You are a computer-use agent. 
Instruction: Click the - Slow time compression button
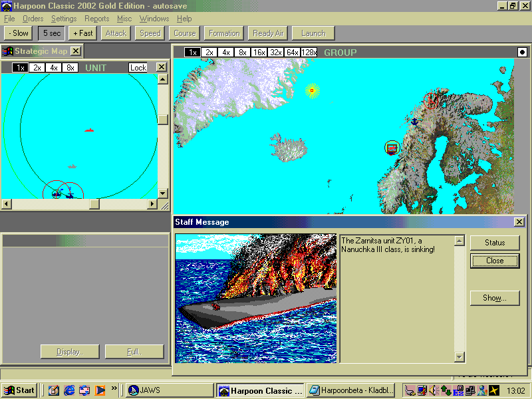point(19,33)
